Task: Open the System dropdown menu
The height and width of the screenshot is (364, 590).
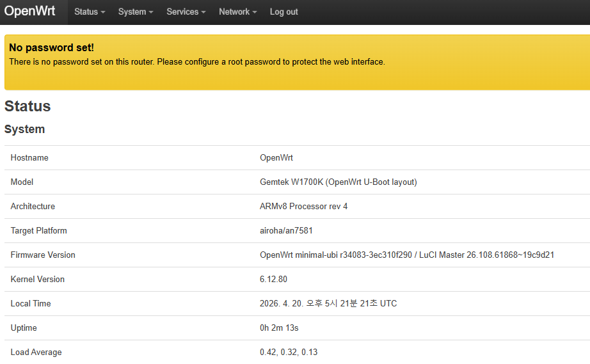Action: pos(136,12)
